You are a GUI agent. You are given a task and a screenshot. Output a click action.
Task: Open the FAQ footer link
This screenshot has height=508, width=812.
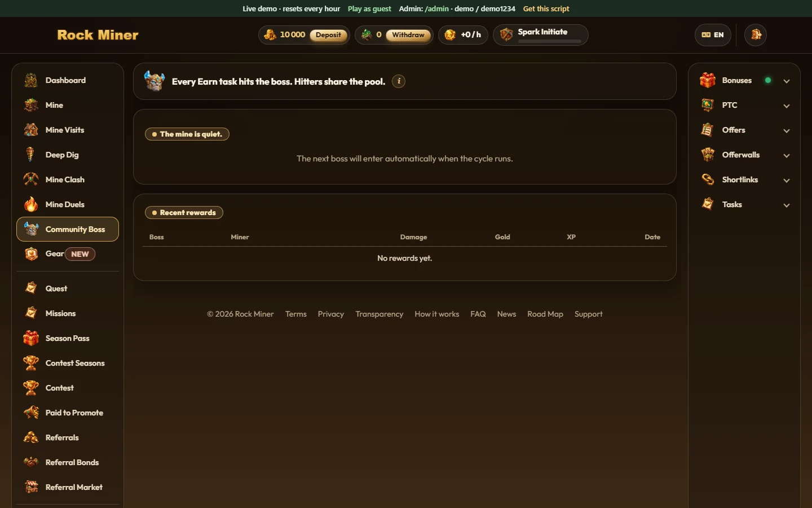coord(478,314)
